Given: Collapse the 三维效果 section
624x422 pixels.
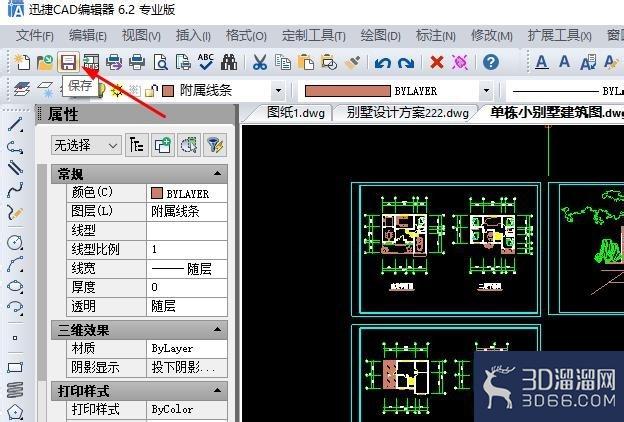Looking at the screenshot, I should (217, 329).
